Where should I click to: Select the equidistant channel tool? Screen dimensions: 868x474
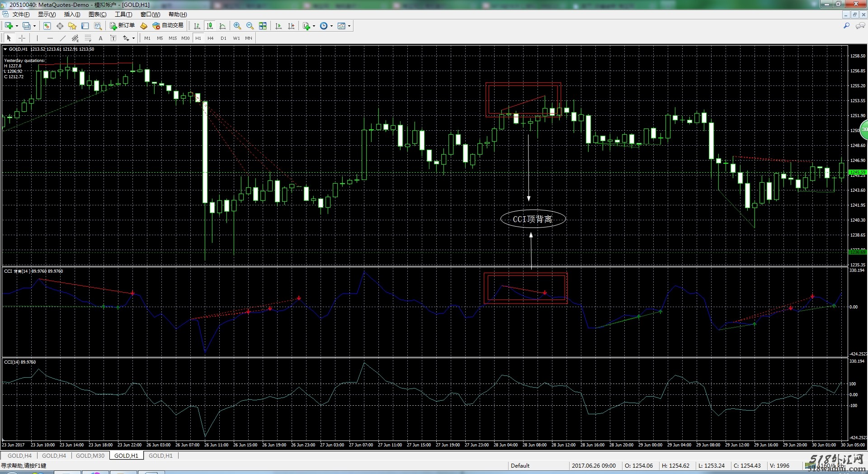click(x=75, y=38)
